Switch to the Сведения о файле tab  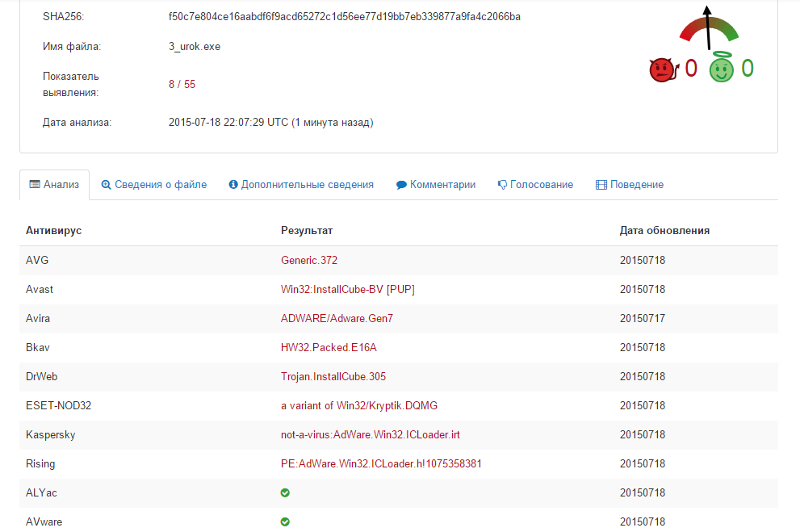154,185
